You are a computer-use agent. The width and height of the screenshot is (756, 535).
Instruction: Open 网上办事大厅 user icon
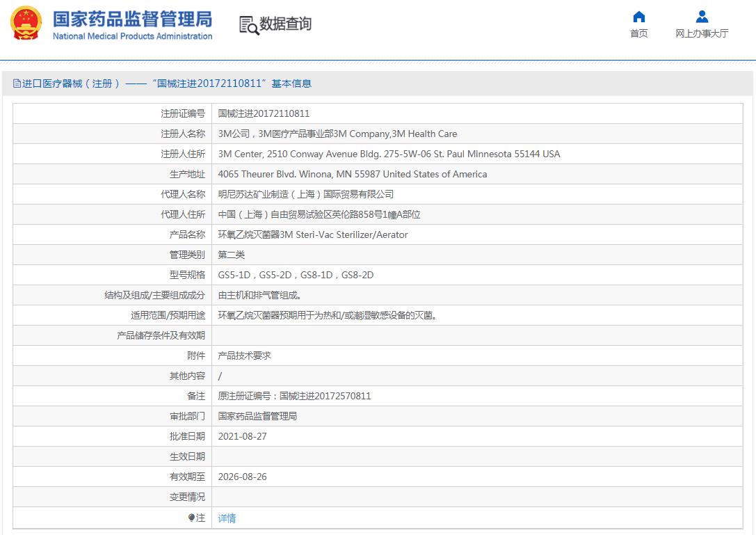[702, 17]
